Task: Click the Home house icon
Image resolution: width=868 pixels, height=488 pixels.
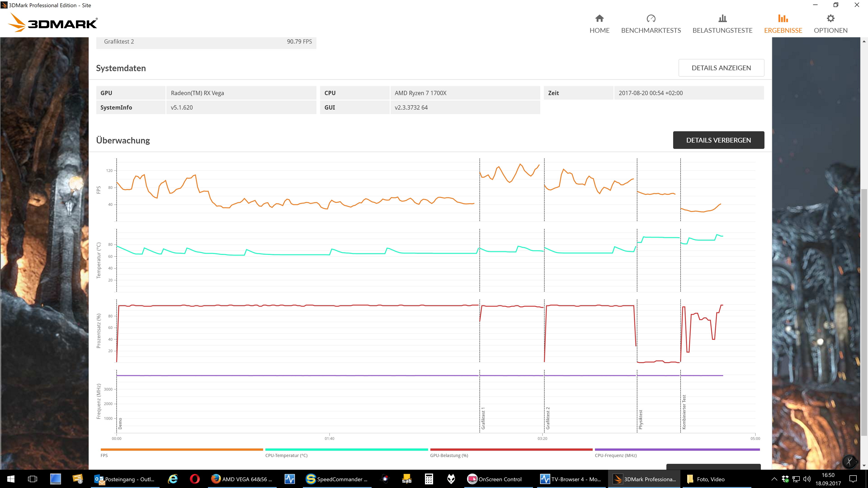Action: point(599,19)
